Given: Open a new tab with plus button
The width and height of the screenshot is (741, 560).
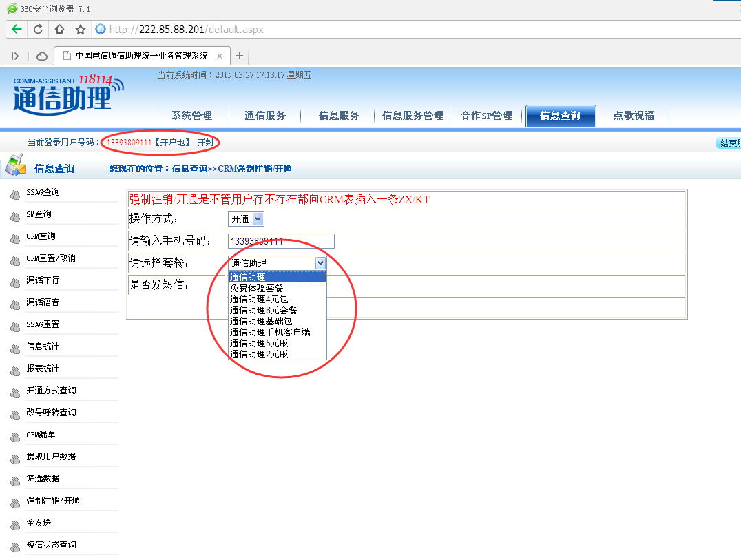Looking at the screenshot, I should click(240, 56).
